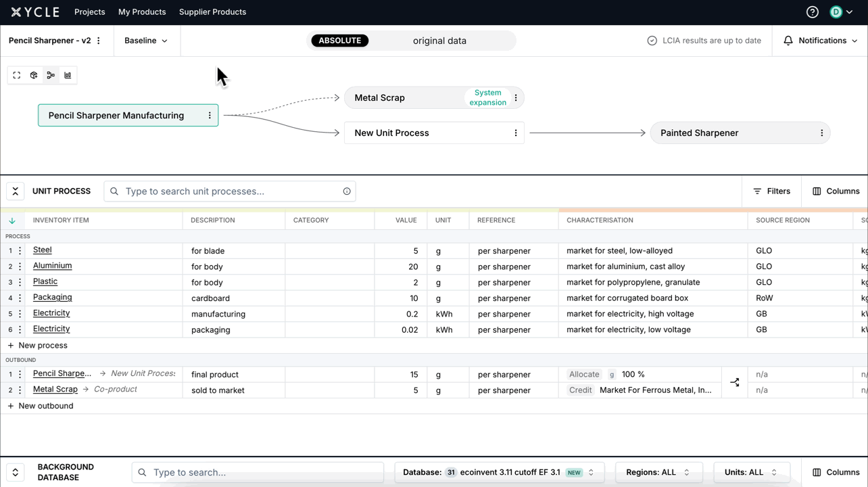Focus the unit processes search field
Image resolution: width=868 pixels, height=487 pixels.
[x=230, y=191]
